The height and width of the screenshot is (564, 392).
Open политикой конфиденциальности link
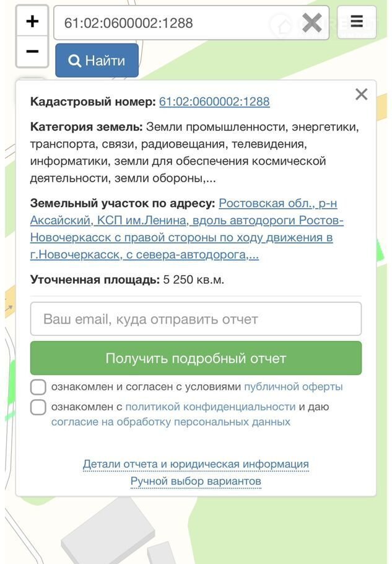pos(210,407)
